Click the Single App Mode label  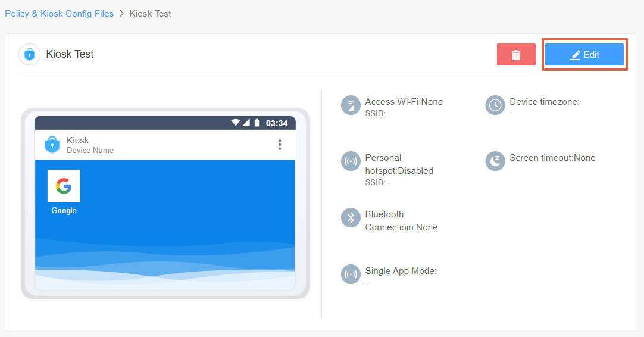401,271
